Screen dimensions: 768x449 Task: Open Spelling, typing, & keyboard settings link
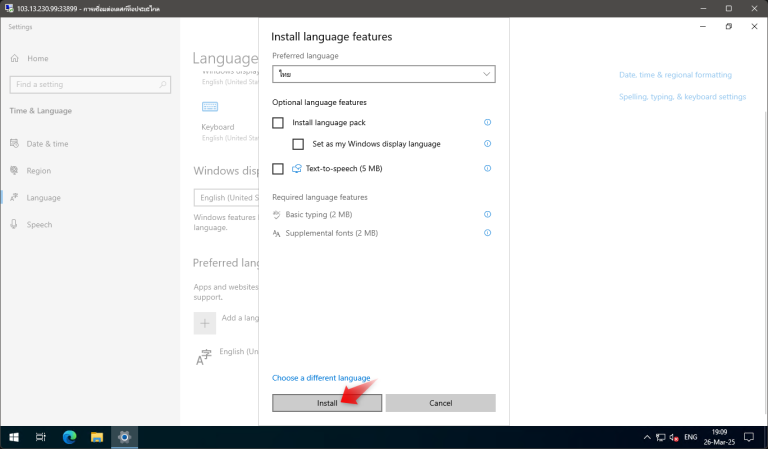pos(682,96)
